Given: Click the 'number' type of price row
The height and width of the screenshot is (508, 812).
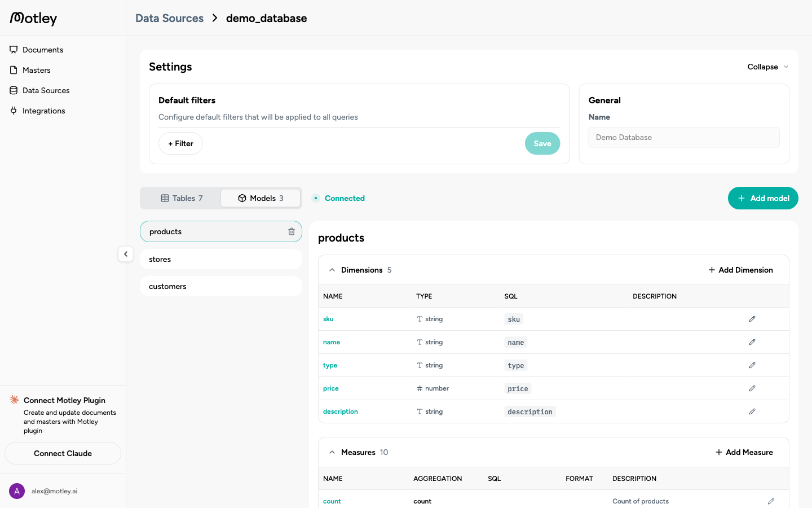Looking at the screenshot, I should [433, 388].
